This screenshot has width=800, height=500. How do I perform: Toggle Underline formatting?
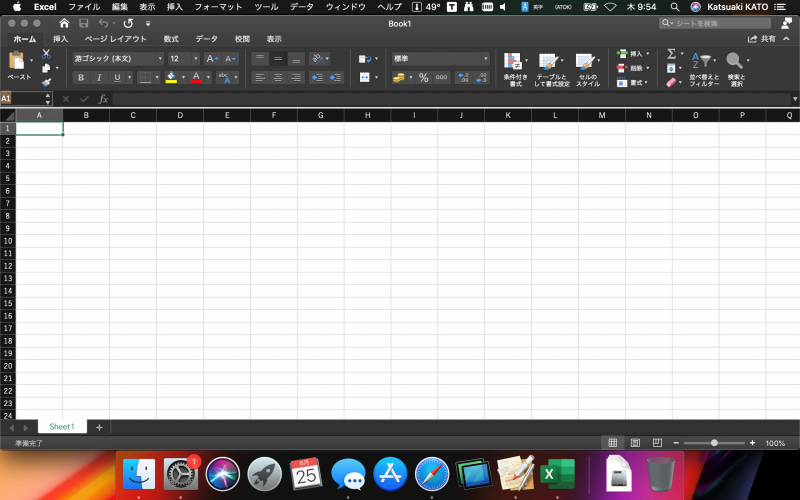(117, 78)
